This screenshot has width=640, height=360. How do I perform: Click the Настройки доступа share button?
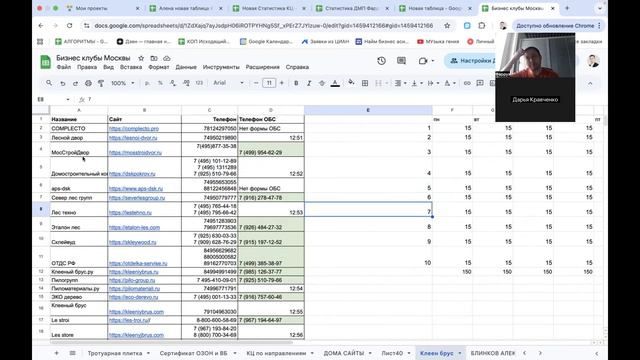(x=470, y=61)
